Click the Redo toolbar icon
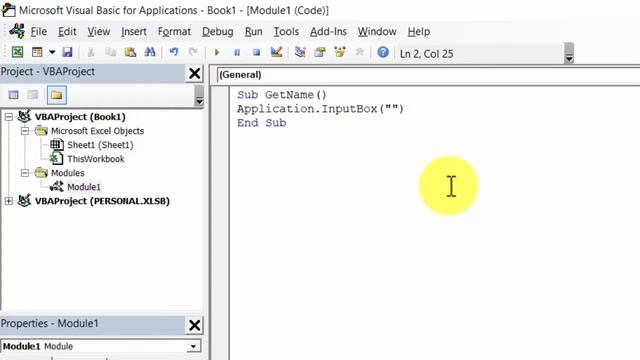This screenshot has width=640, height=360. [x=193, y=52]
